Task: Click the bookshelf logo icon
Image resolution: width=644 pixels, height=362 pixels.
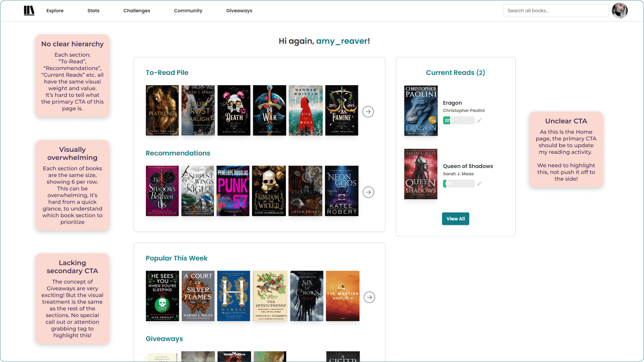Action: point(29,11)
